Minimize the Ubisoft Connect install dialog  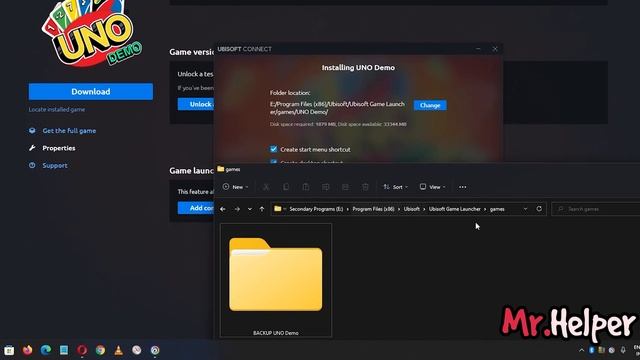coord(478,49)
